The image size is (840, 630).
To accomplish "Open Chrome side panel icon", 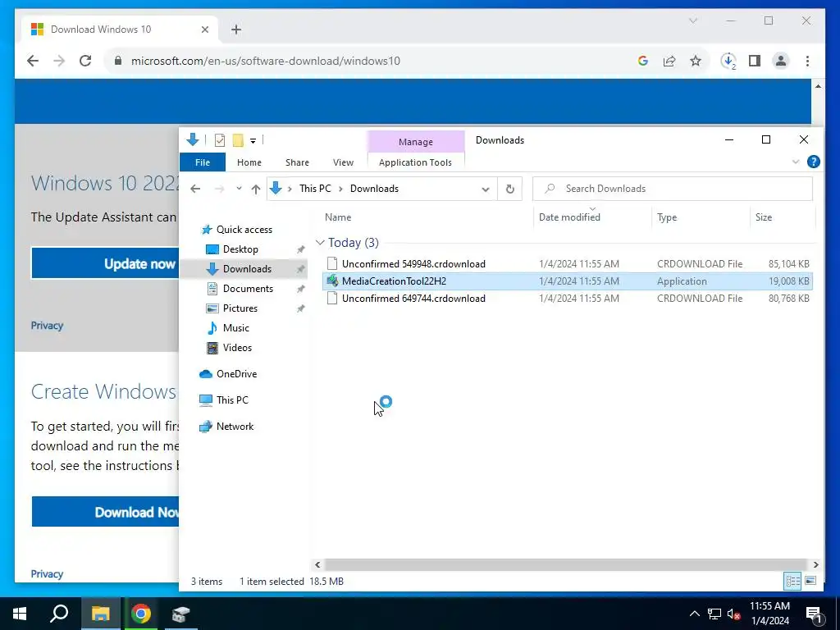I will coord(755,61).
